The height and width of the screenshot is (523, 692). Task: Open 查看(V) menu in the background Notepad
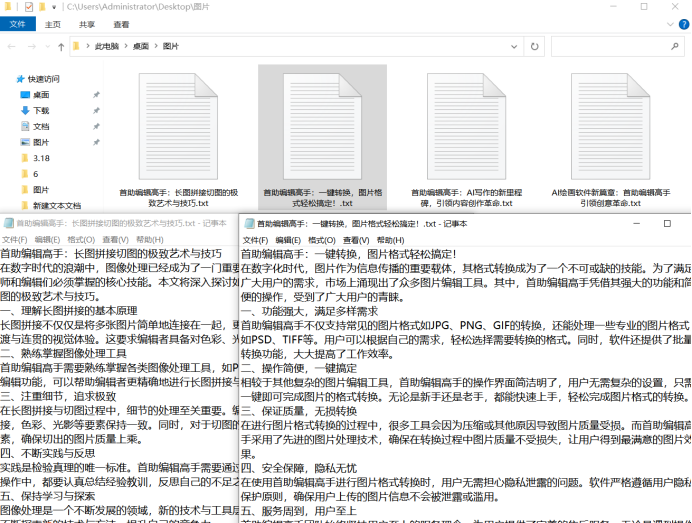point(115,240)
